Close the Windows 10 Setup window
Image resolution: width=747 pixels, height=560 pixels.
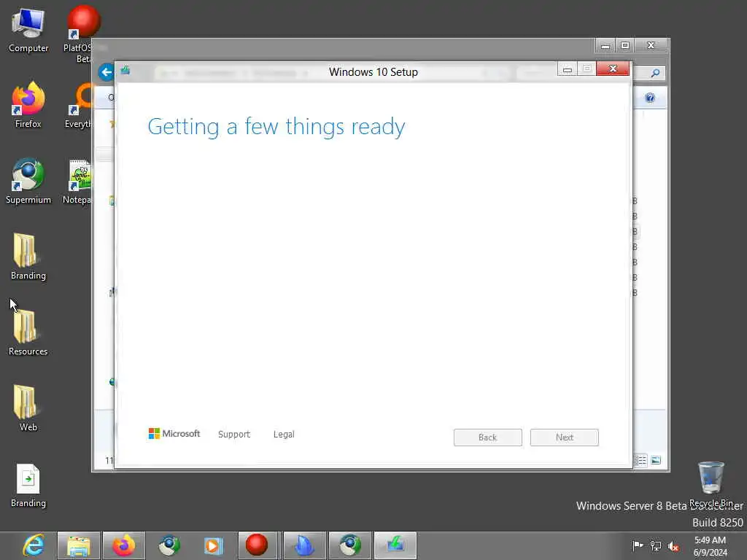[613, 69]
